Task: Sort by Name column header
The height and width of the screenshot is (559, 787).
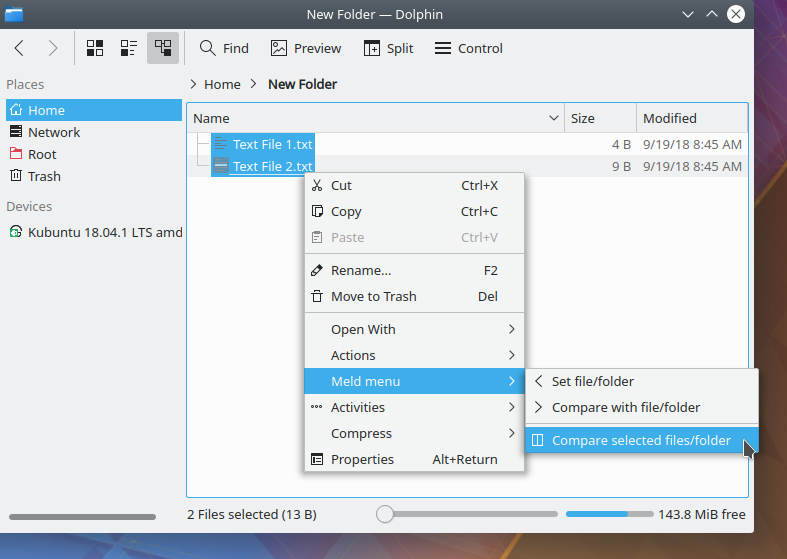Action: point(375,118)
